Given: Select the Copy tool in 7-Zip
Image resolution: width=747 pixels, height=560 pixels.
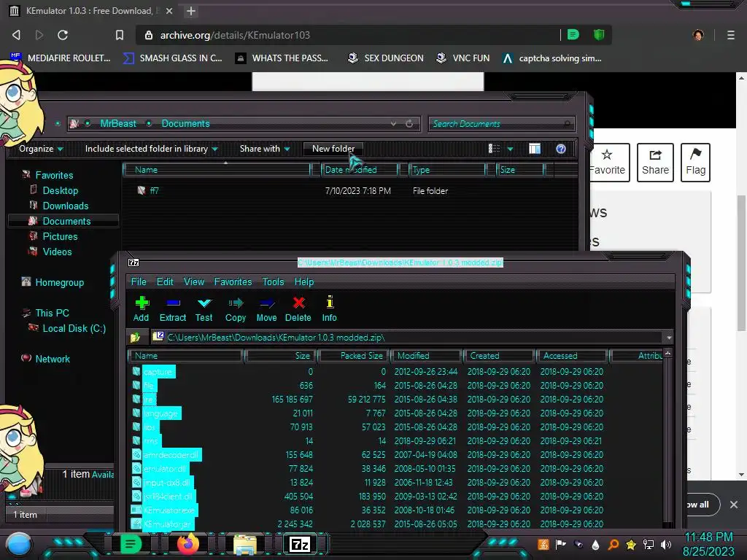Looking at the screenshot, I should 236,309.
